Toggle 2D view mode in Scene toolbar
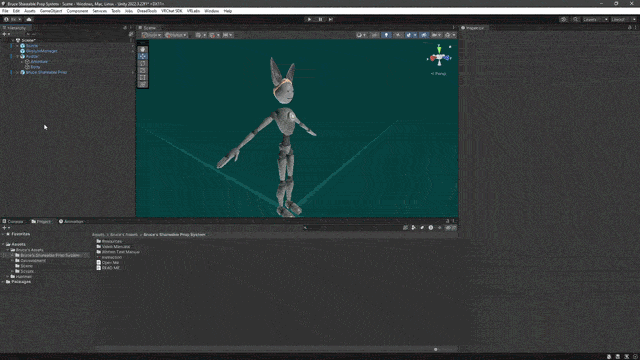This screenshot has height=360, width=640. [375, 35]
